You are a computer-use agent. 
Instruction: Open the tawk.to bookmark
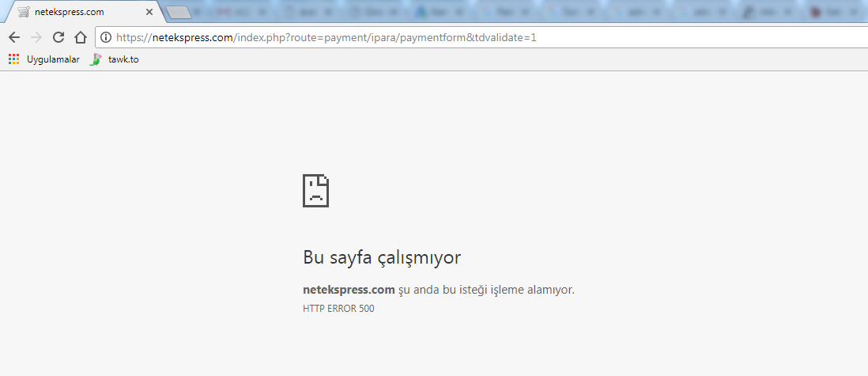pos(114,59)
